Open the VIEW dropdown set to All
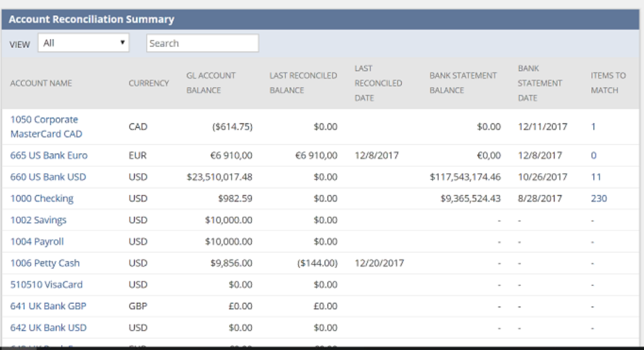 [x=84, y=43]
